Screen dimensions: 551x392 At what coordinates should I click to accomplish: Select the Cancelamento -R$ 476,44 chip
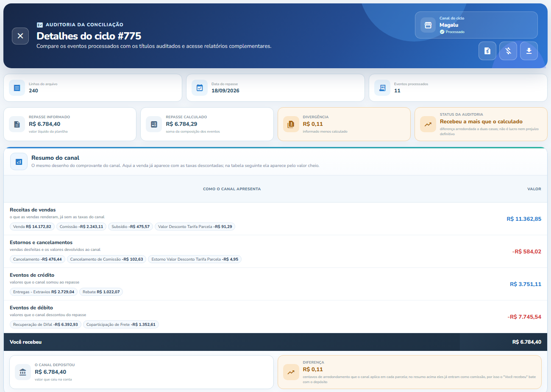point(37,259)
